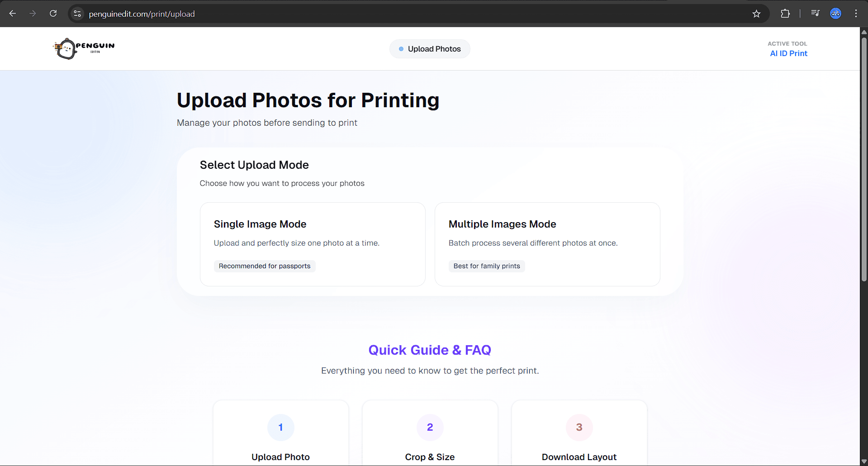Open the browser profile avatar

coord(835,13)
